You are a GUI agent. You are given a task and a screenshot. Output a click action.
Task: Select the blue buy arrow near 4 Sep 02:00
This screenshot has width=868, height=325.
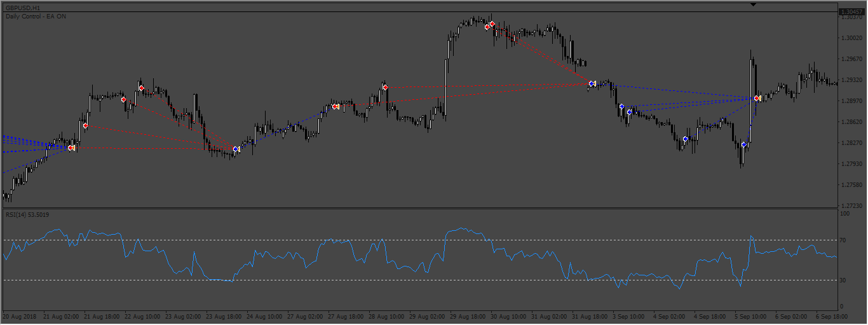pos(685,139)
